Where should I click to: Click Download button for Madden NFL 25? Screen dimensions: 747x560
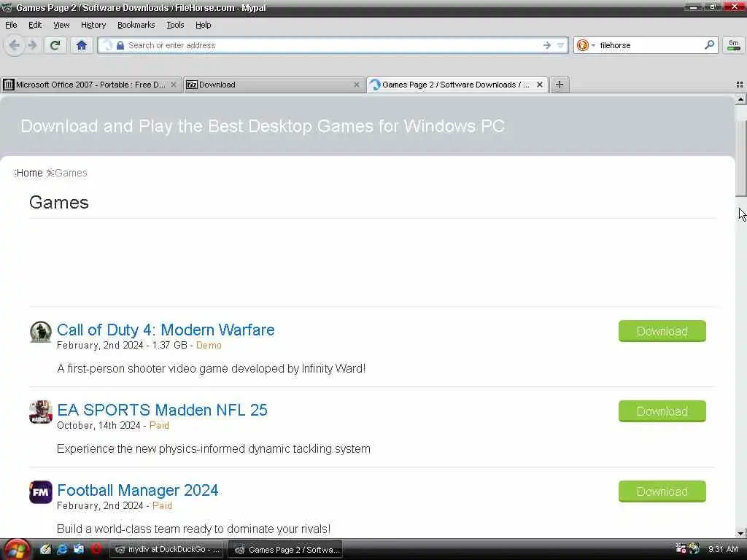pos(662,411)
